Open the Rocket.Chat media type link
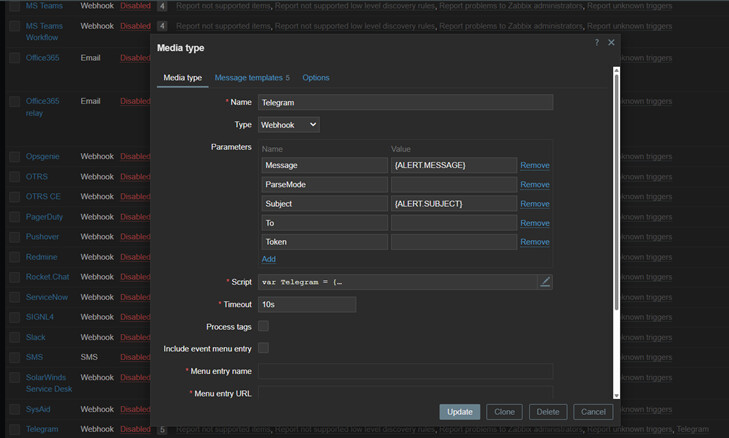 pyautogui.click(x=47, y=277)
